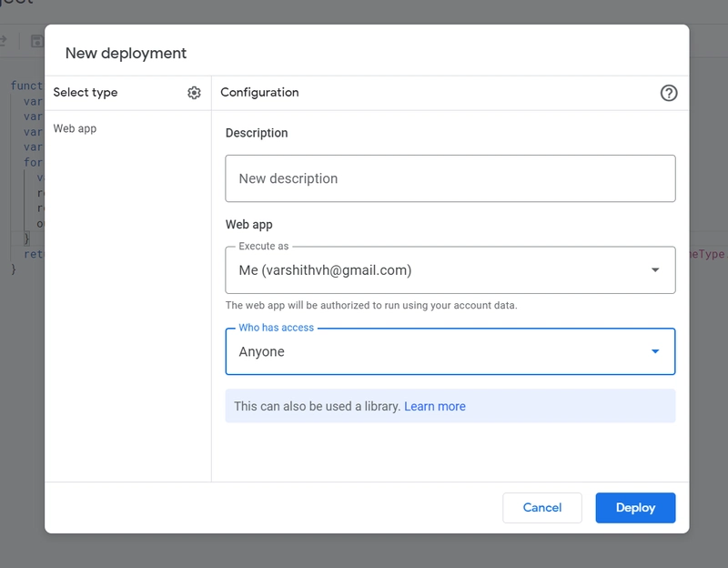
Task: Click the 'authorized to run using your account data' note
Action: [x=371, y=305]
